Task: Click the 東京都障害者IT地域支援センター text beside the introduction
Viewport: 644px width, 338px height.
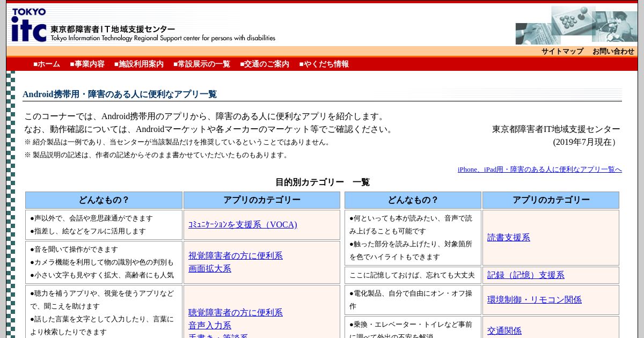Action: [556, 129]
